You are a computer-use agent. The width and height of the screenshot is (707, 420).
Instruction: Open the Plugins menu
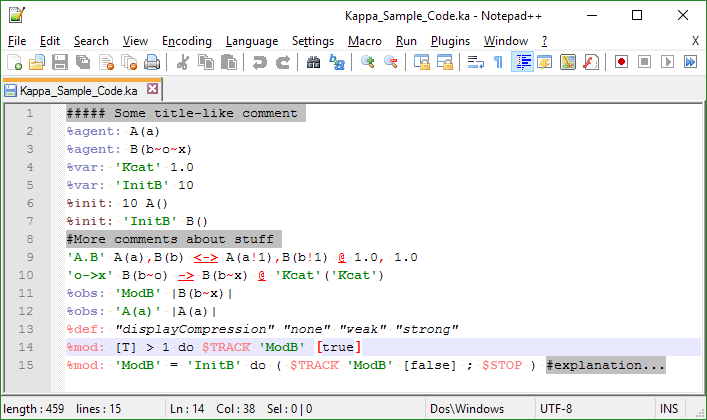tap(450, 41)
